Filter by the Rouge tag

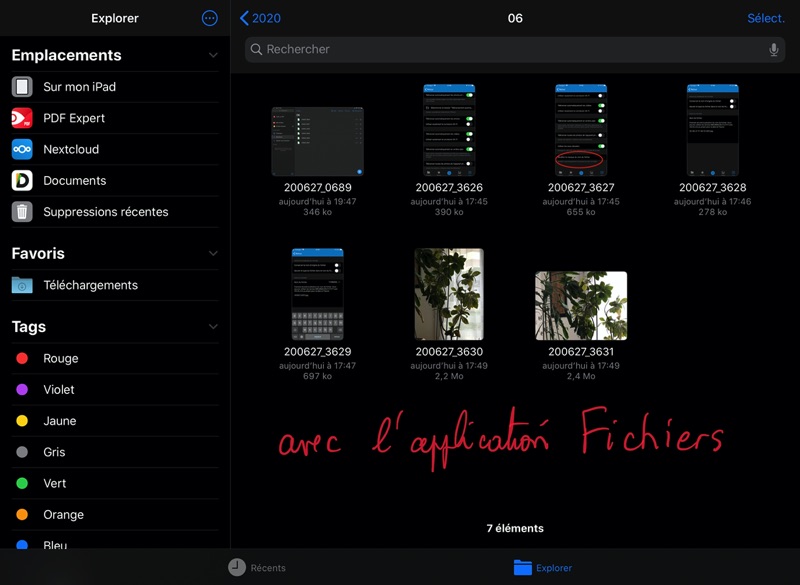pos(60,358)
